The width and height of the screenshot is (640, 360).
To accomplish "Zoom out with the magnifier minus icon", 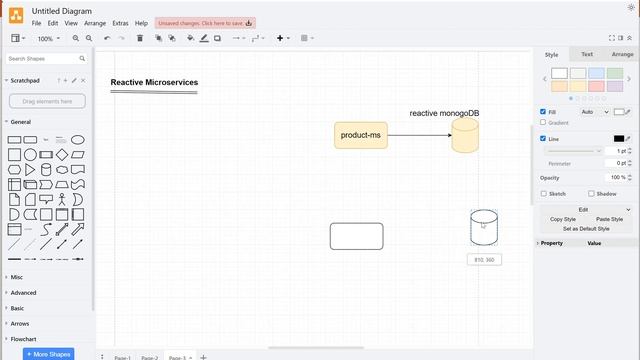I will coord(89,38).
